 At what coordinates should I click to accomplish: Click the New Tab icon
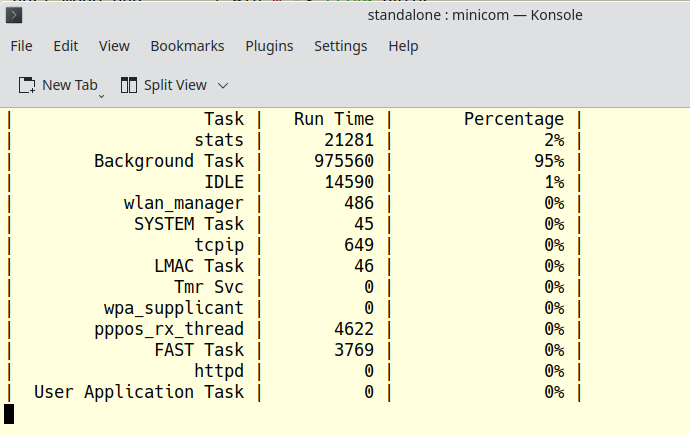click(27, 85)
